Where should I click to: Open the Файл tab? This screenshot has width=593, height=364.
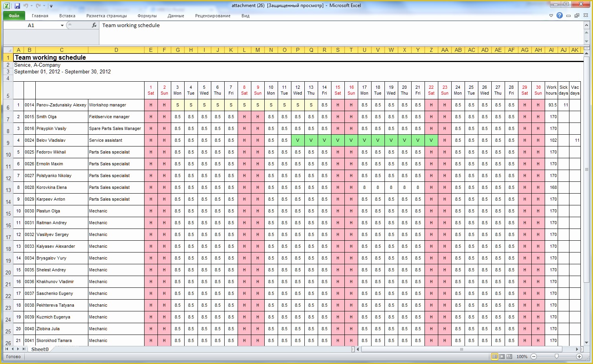click(x=14, y=16)
